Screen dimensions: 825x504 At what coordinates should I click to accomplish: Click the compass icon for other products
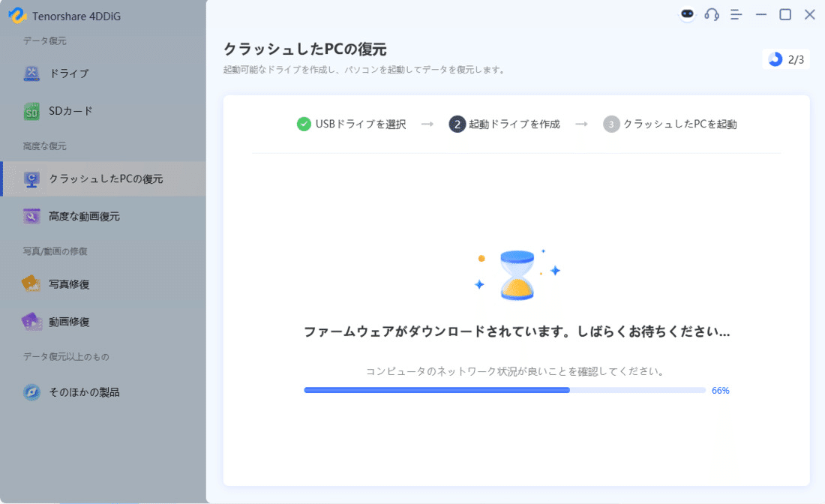tap(31, 392)
